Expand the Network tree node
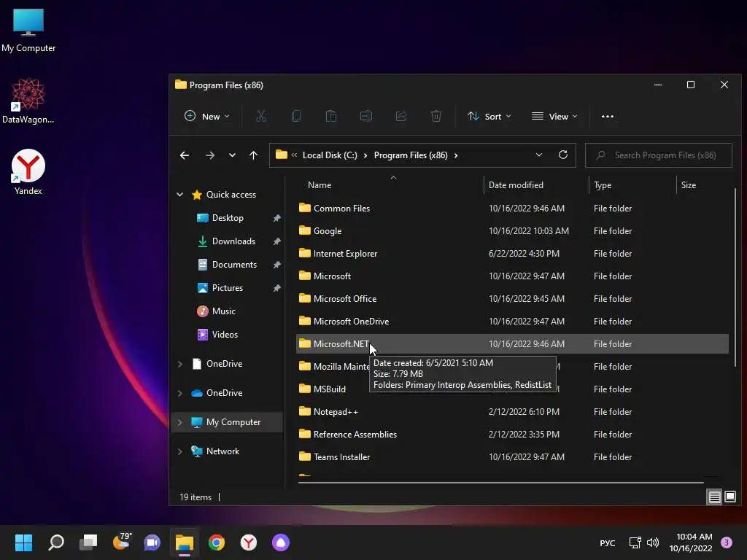Image resolution: width=747 pixels, height=560 pixels. pos(180,451)
